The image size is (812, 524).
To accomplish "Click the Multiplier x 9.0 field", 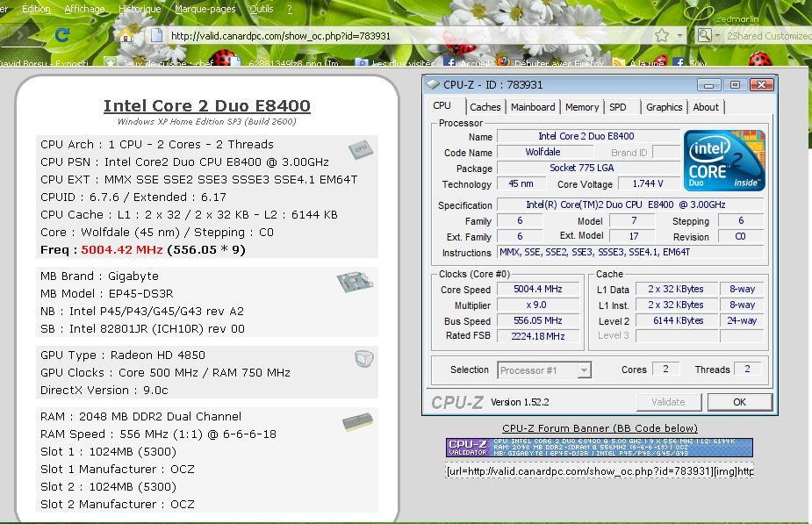I will pos(538,305).
